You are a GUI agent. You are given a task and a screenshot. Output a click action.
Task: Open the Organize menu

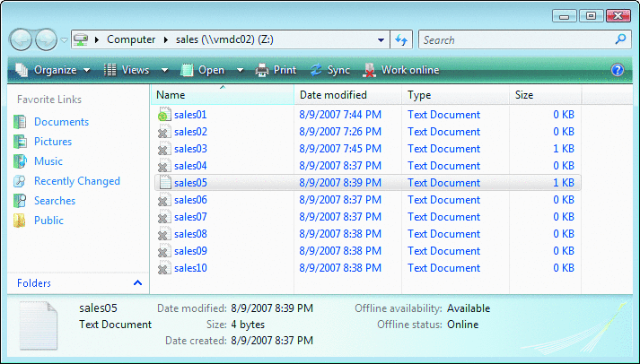pos(52,70)
